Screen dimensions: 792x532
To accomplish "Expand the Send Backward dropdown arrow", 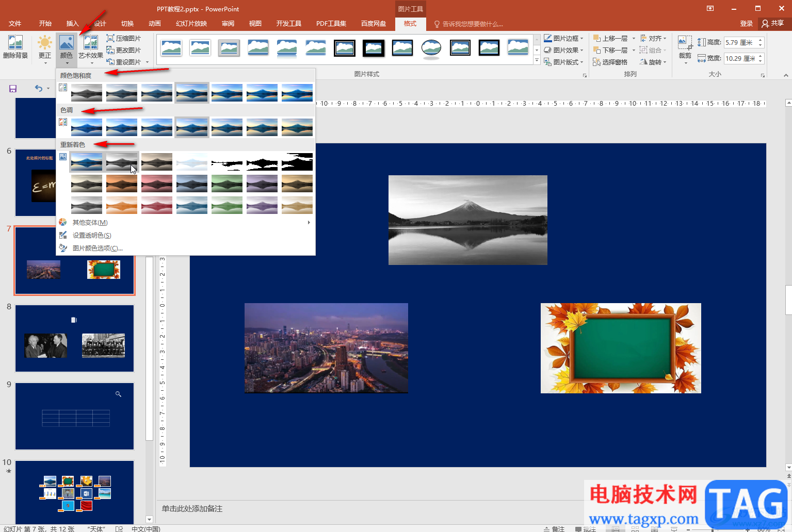I will pos(634,51).
